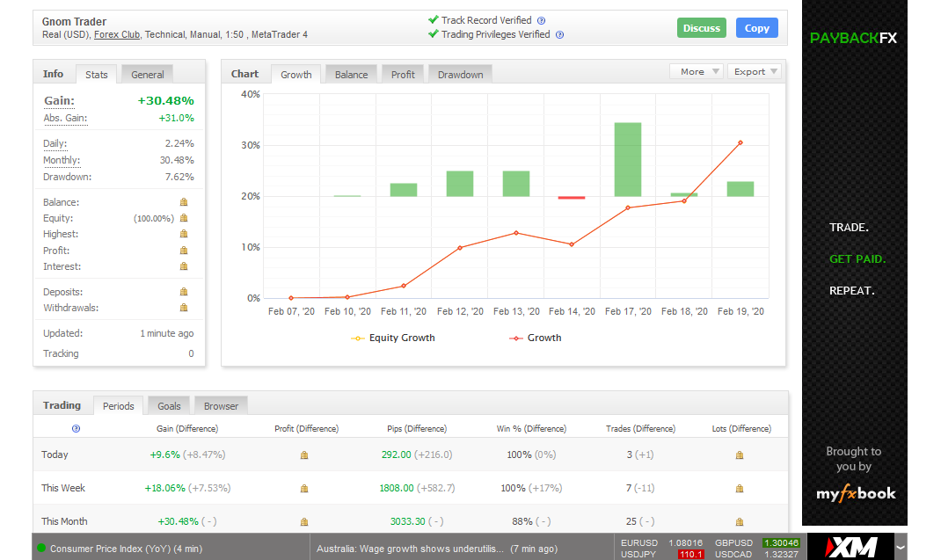Screen dimensions: 941x560
Task: Click the green Discuss button
Action: [702, 28]
